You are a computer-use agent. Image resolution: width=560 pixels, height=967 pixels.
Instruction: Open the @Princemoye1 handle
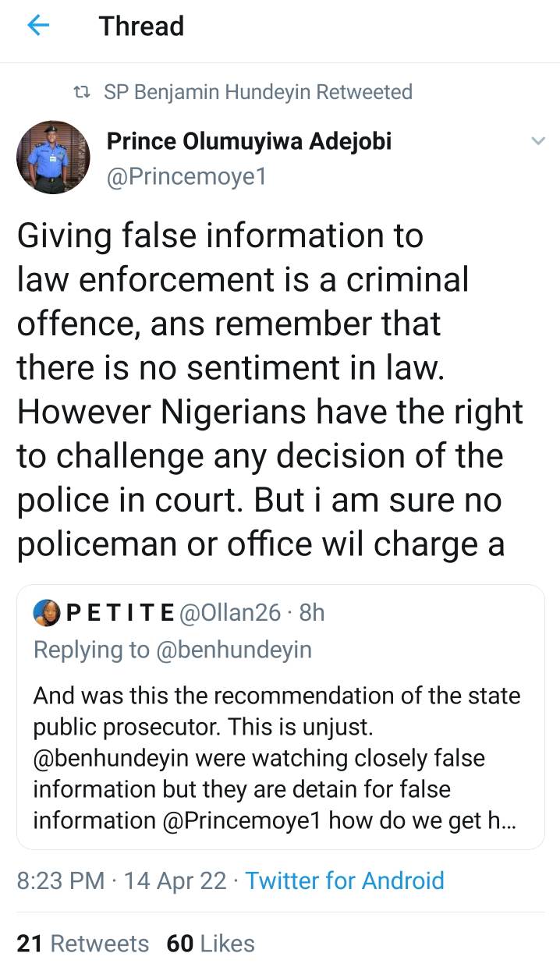click(x=186, y=177)
